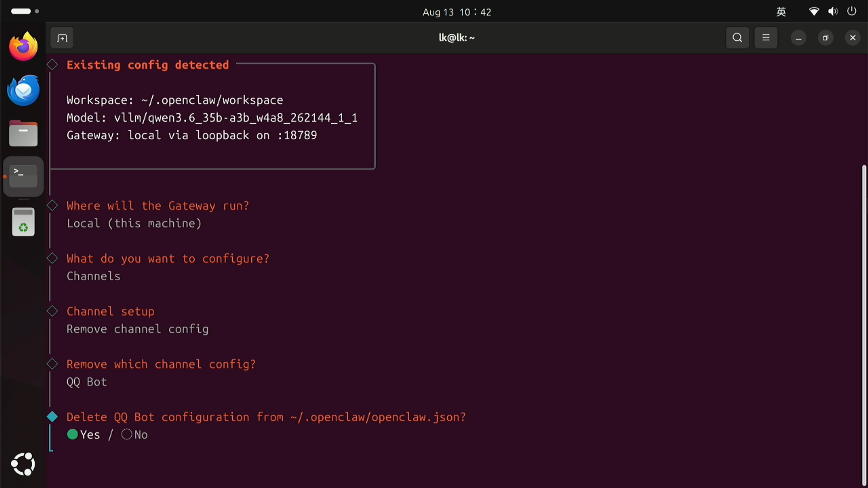The width and height of the screenshot is (868, 488).
Task: Select the Yes radio option
Action: tap(84, 434)
